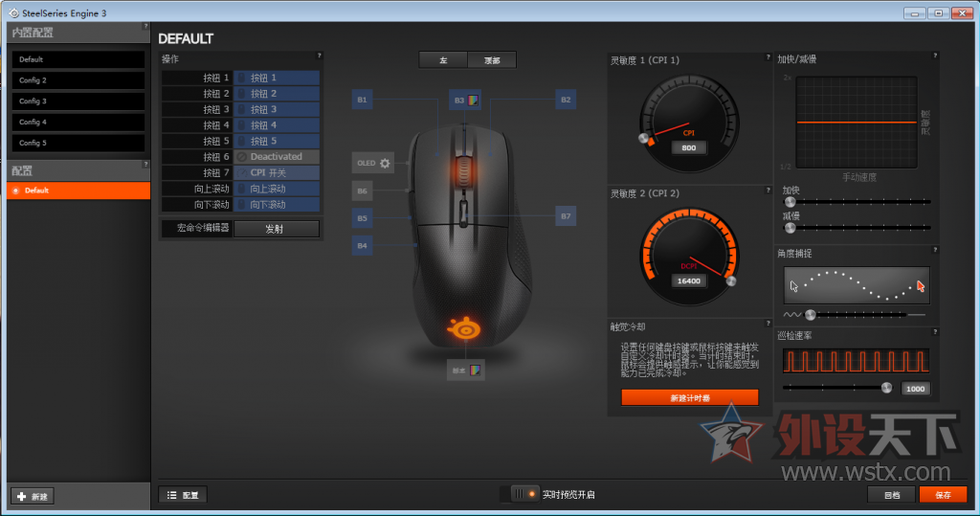Image resolution: width=980 pixels, height=516 pixels.
Task: Click help icon of 灵敏度 1 panel
Action: coord(768,56)
